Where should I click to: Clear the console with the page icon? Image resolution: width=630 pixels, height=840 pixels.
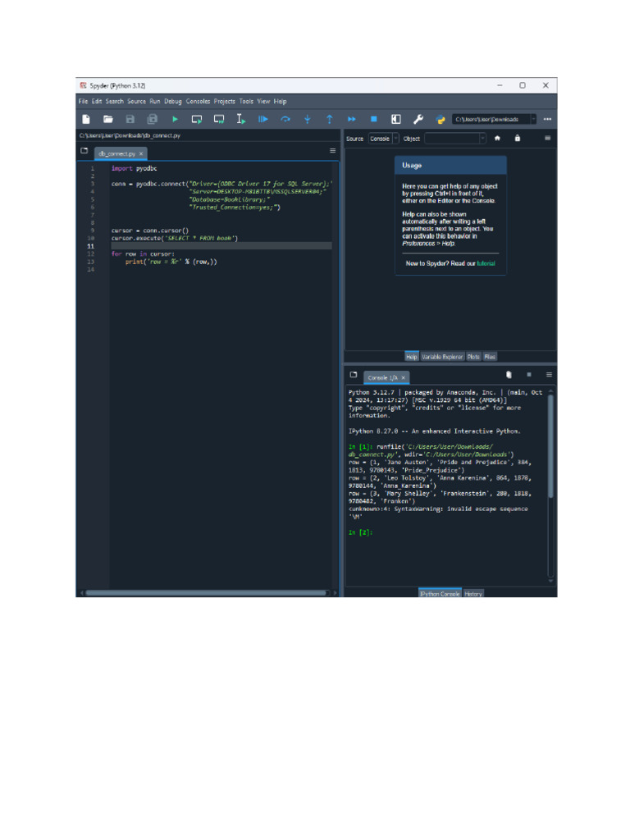(509, 375)
